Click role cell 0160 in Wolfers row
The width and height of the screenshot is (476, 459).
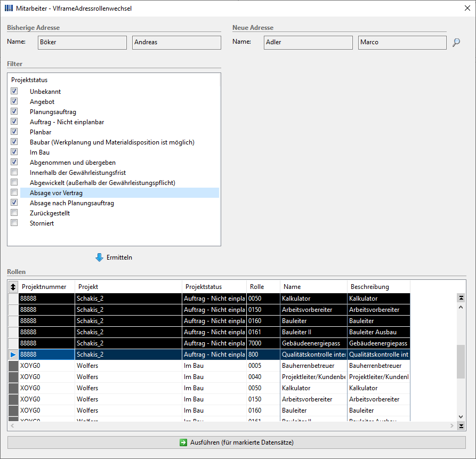click(x=263, y=410)
